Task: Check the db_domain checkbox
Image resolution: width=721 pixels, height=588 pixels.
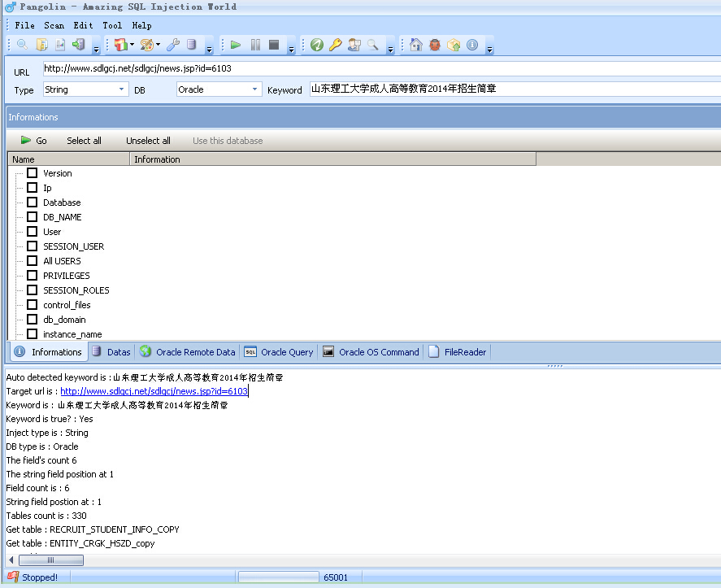Action: coord(33,320)
